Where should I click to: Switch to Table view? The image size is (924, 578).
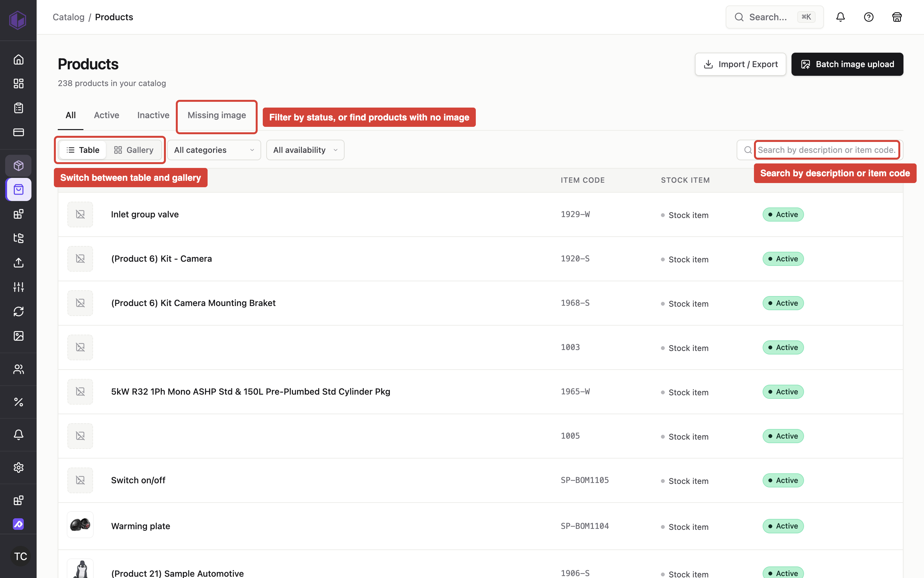pyautogui.click(x=83, y=150)
